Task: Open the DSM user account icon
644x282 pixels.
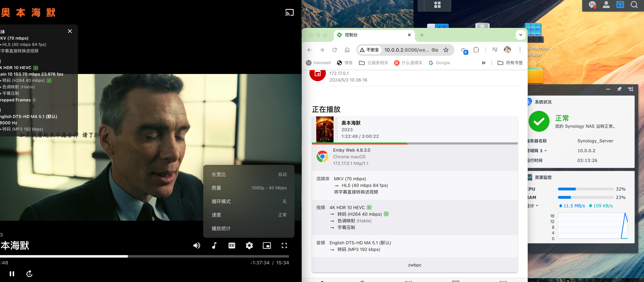Action: coord(606,5)
